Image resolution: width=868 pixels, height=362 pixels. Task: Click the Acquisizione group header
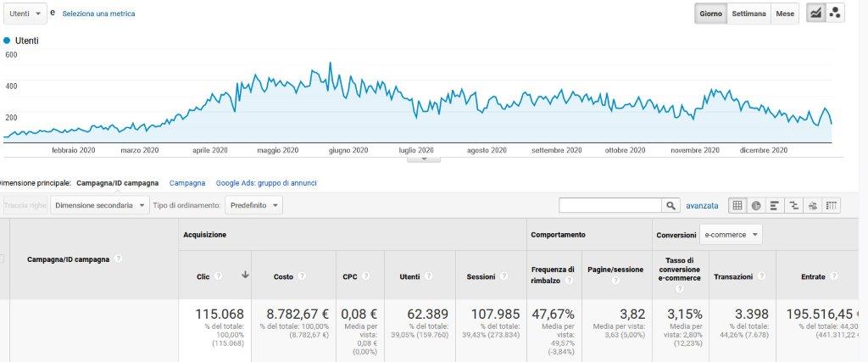click(x=205, y=235)
